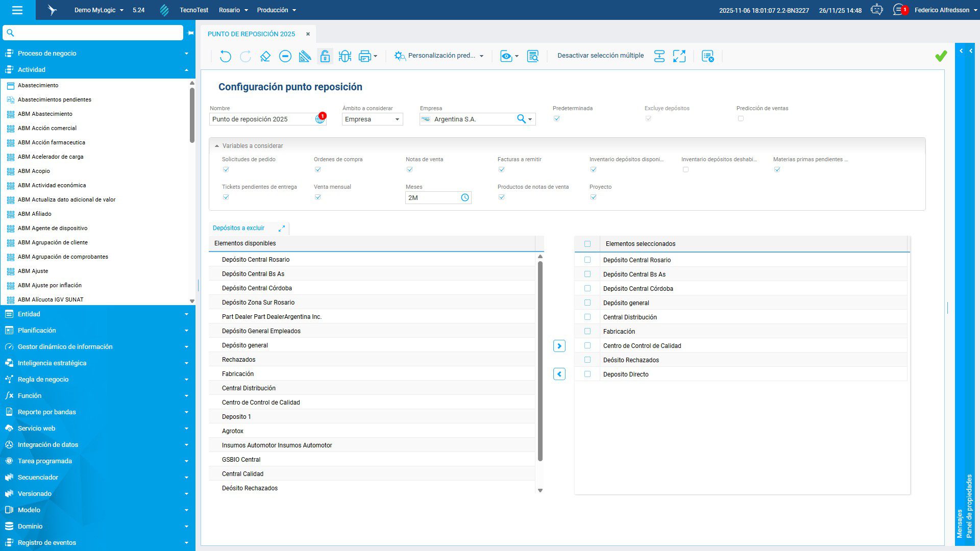Click the eraser clear icon
Viewport: 980px width, 551px height.
tap(265, 56)
